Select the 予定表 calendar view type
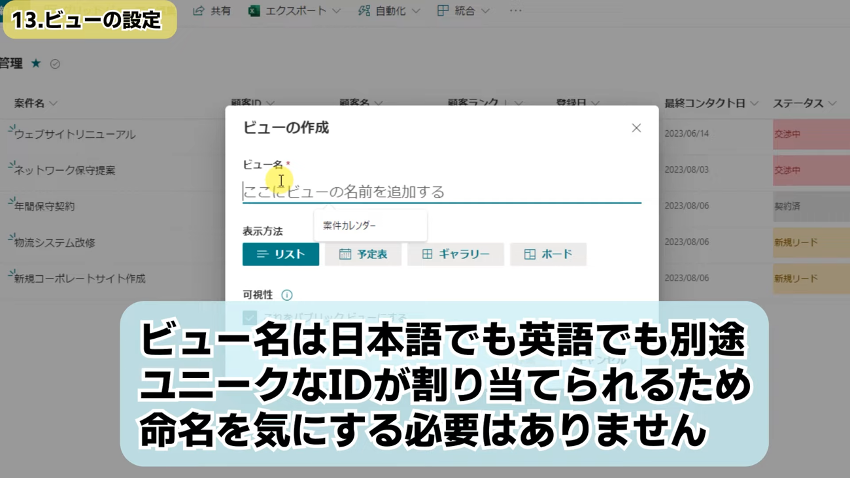The width and height of the screenshot is (850, 478). pyautogui.click(x=363, y=254)
